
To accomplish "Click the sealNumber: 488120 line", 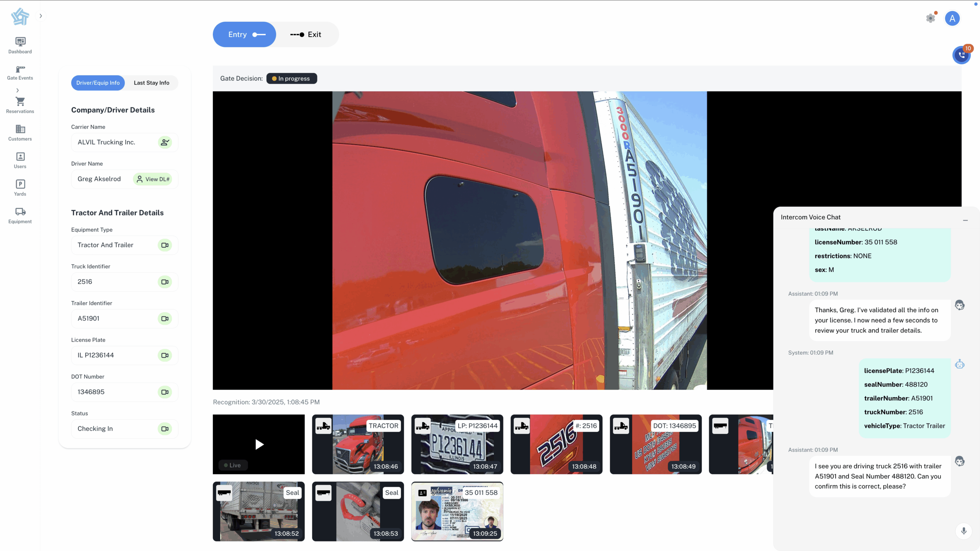I will (x=896, y=385).
